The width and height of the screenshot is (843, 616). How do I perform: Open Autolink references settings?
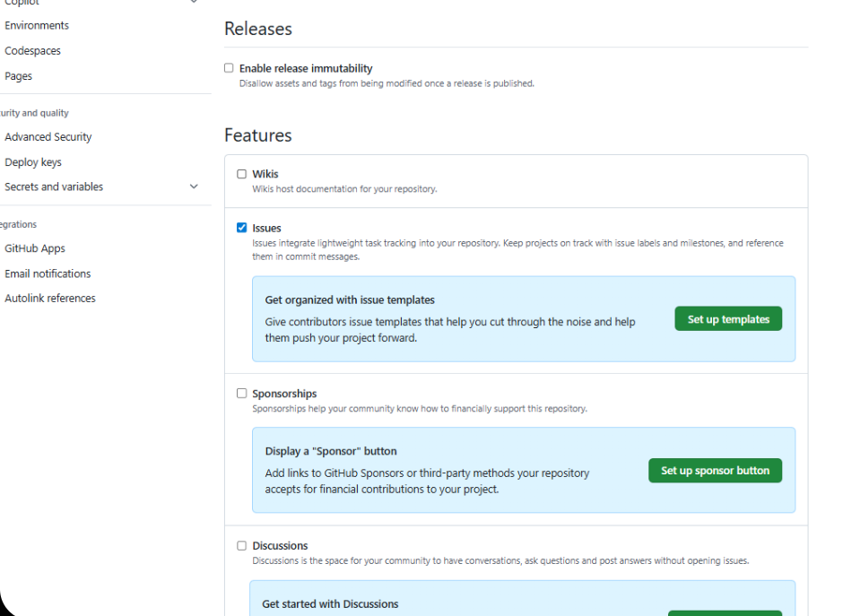tap(50, 299)
